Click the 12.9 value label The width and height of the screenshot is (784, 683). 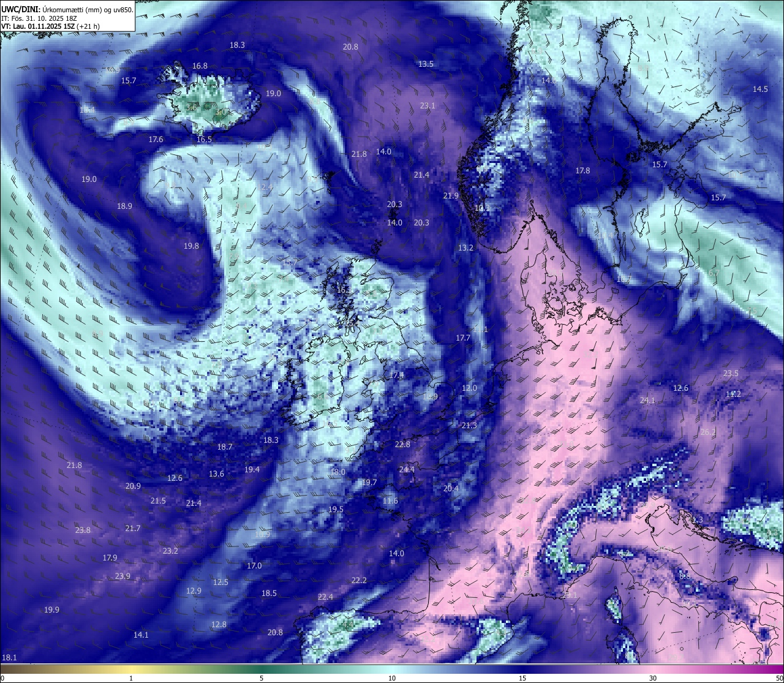point(194,591)
